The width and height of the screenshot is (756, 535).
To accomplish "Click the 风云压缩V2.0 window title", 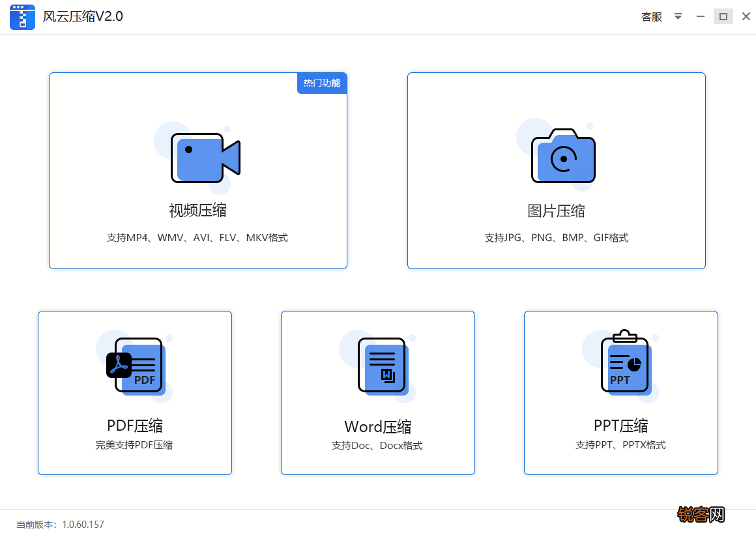I will click(83, 17).
